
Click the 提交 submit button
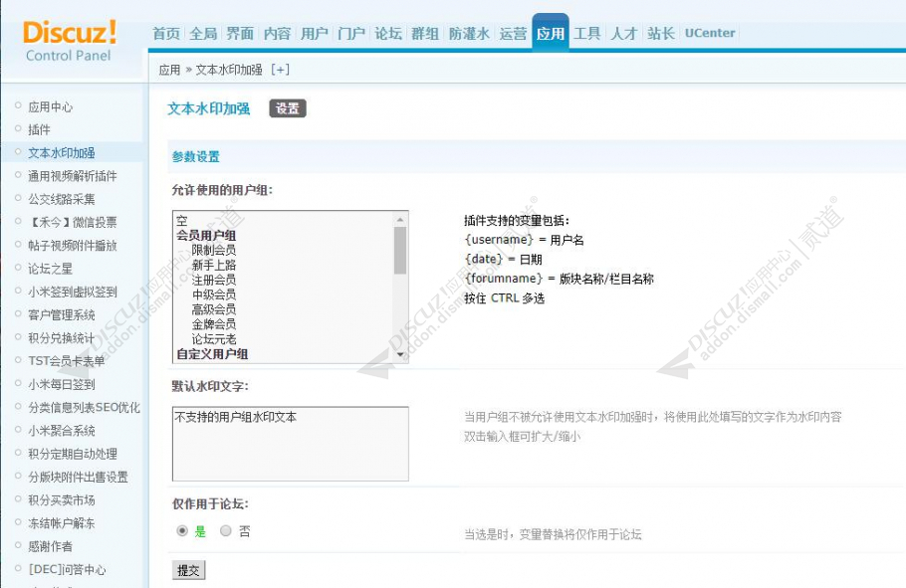(188, 571)
